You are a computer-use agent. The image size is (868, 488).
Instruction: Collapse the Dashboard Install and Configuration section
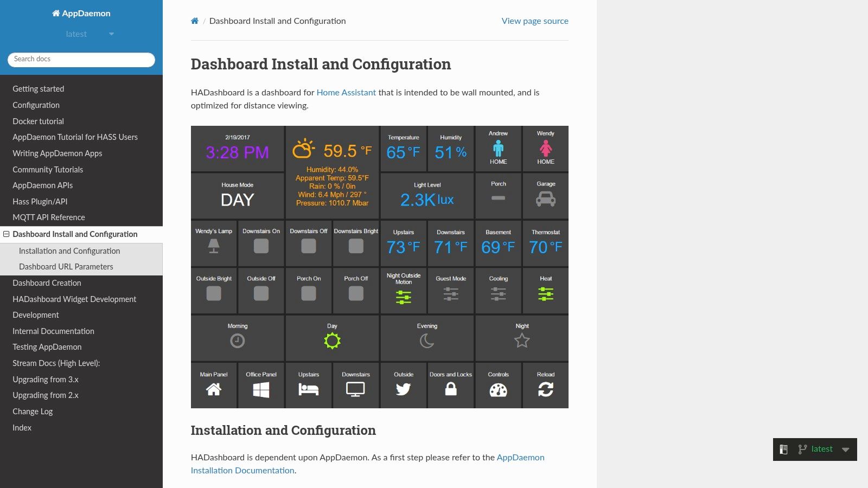tap(6, 234)
